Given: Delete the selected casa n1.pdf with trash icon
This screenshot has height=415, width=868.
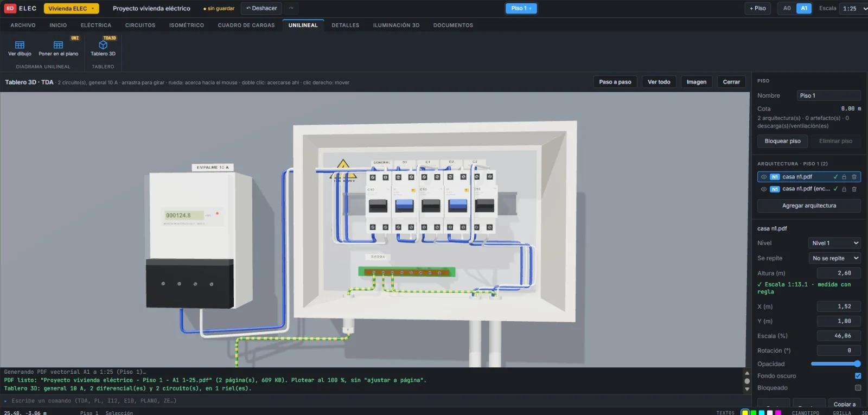Looking at the screenshot, I should click(x=854, y=177).
